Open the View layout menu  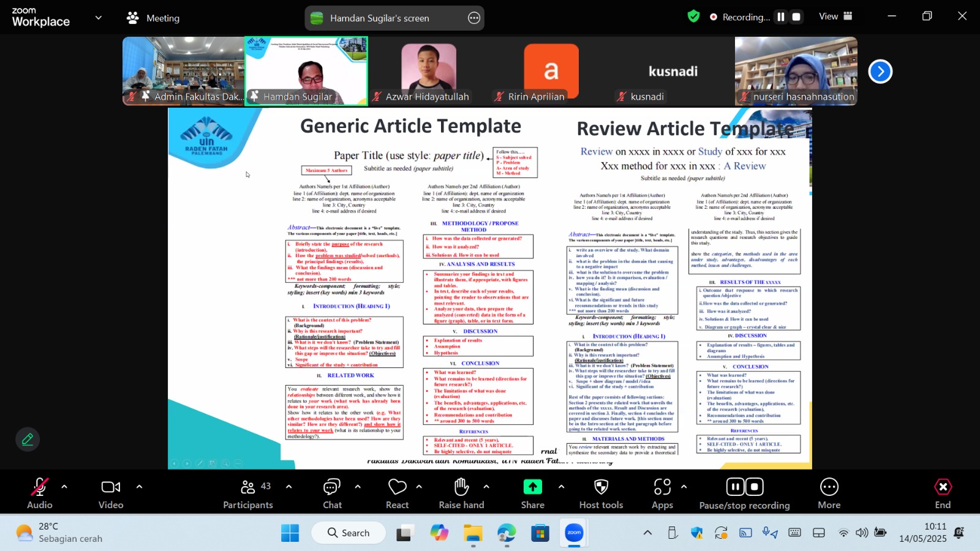835,17
